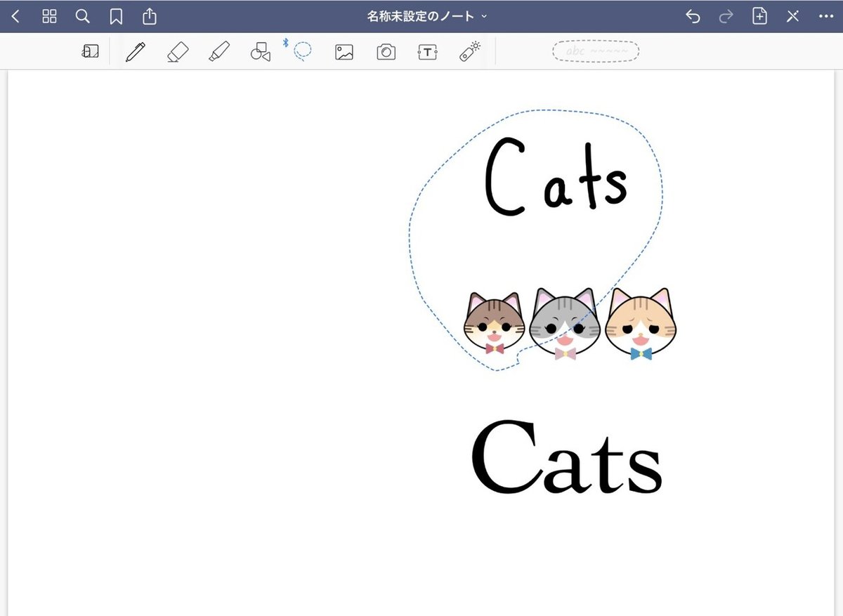This screenshot has width=843, height=616.
Task: Open the search magnifier
Action: (x=83, y=16)
